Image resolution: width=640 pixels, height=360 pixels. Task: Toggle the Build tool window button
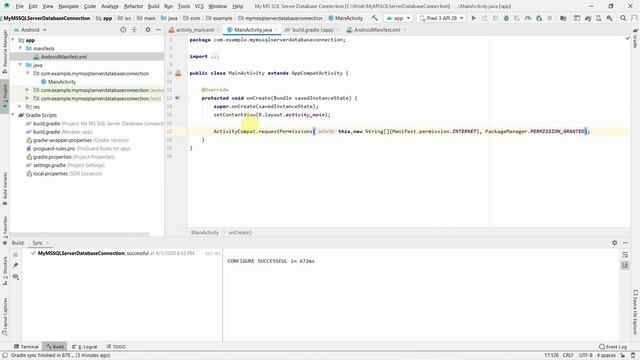pos(55,347)
